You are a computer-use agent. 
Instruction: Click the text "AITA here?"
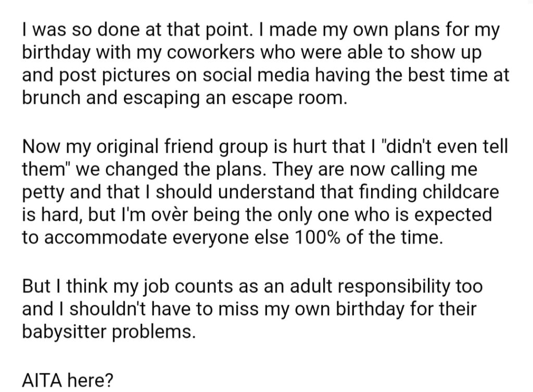(x=67, y=380)
